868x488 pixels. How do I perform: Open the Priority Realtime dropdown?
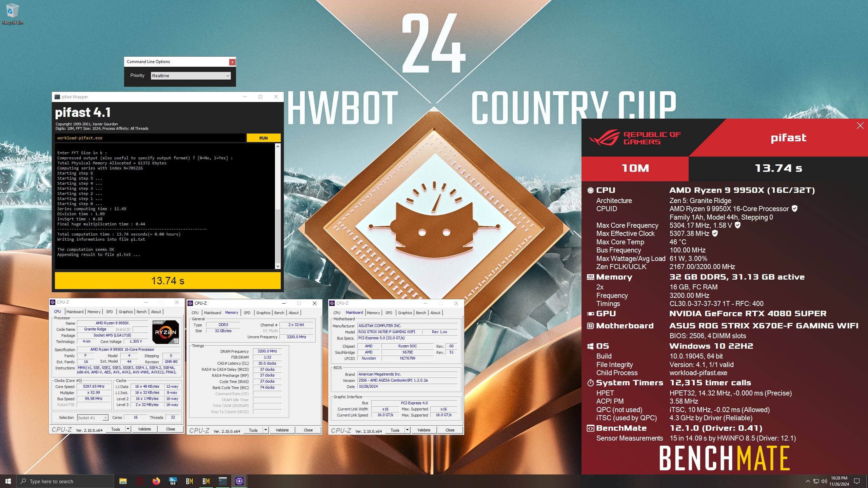pos(191,76)
